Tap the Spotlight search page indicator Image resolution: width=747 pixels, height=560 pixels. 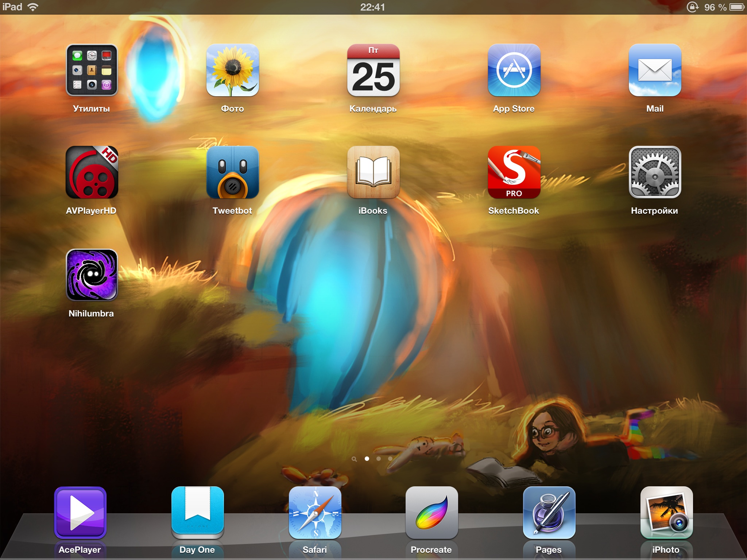[x=354, y=459]
